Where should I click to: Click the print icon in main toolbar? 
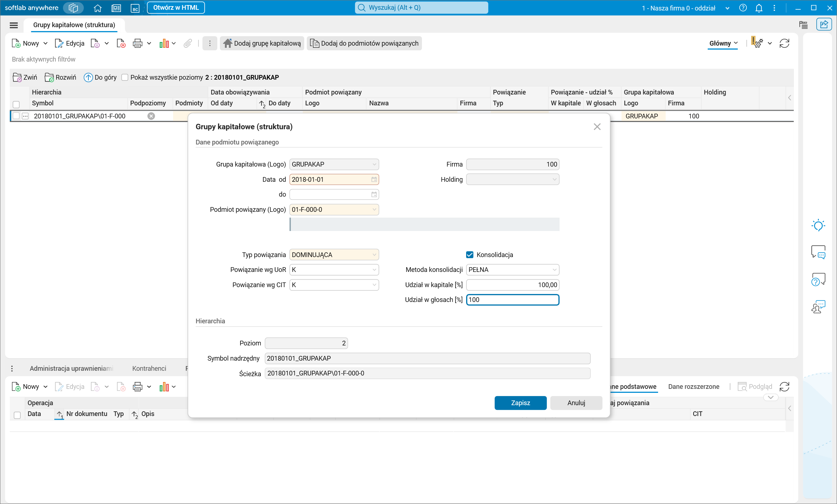(137, 43)
